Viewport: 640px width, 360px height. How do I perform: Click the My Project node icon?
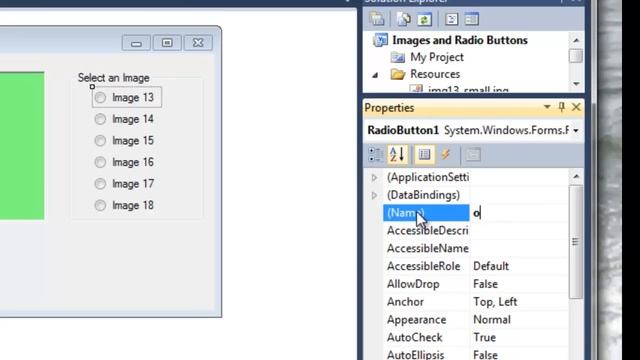point(398,57)
